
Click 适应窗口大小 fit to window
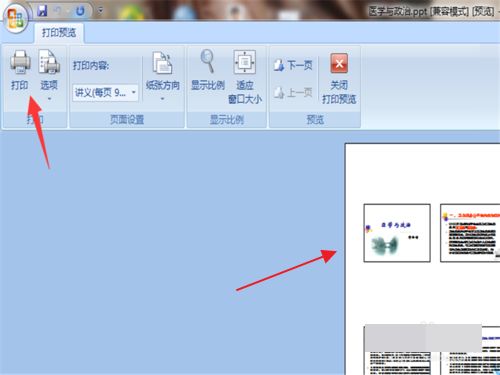click(245, 77)
